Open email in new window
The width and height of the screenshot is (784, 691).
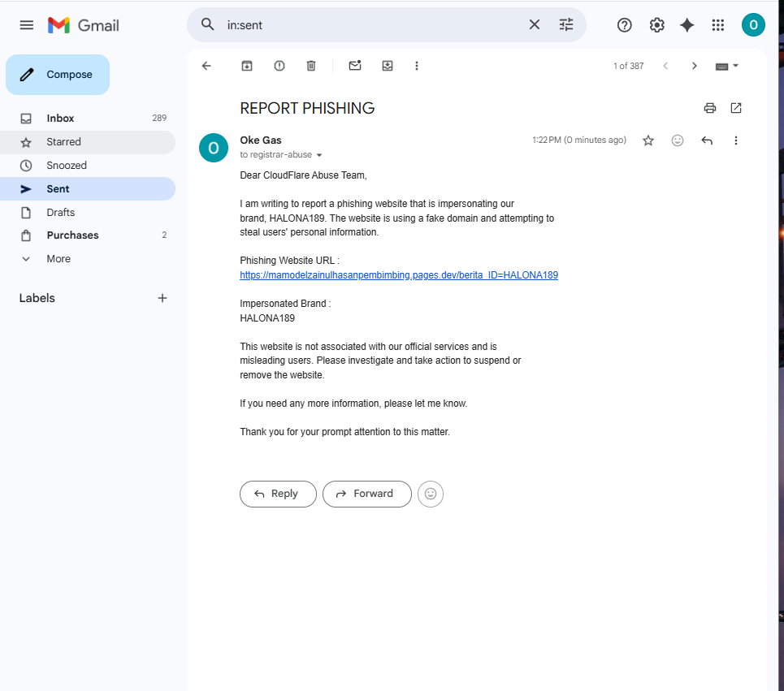(x=735, y=108)
